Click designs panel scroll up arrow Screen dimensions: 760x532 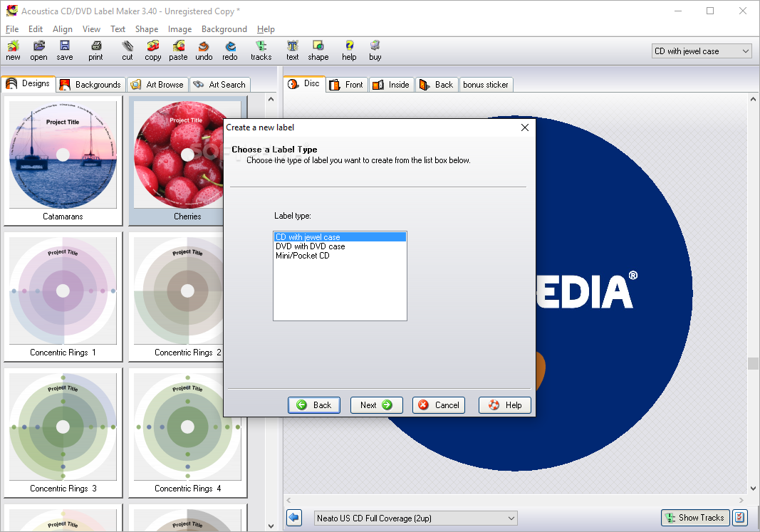pyautogui.click(x=271, y=99)
